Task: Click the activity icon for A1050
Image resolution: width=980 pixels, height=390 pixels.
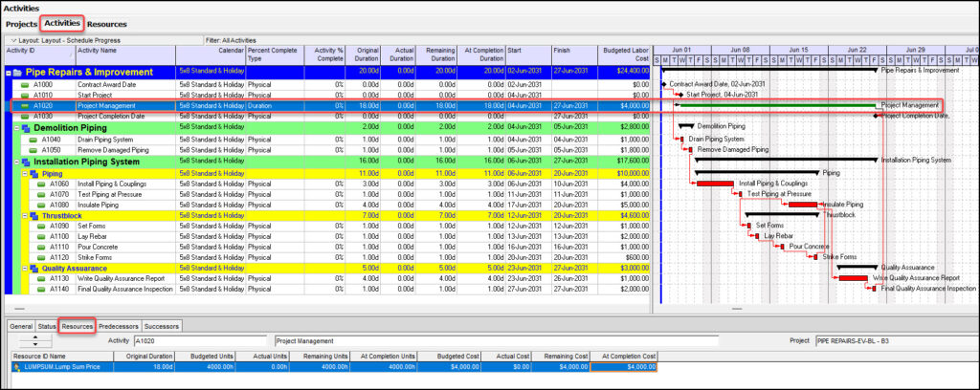Action: point(33,150)
